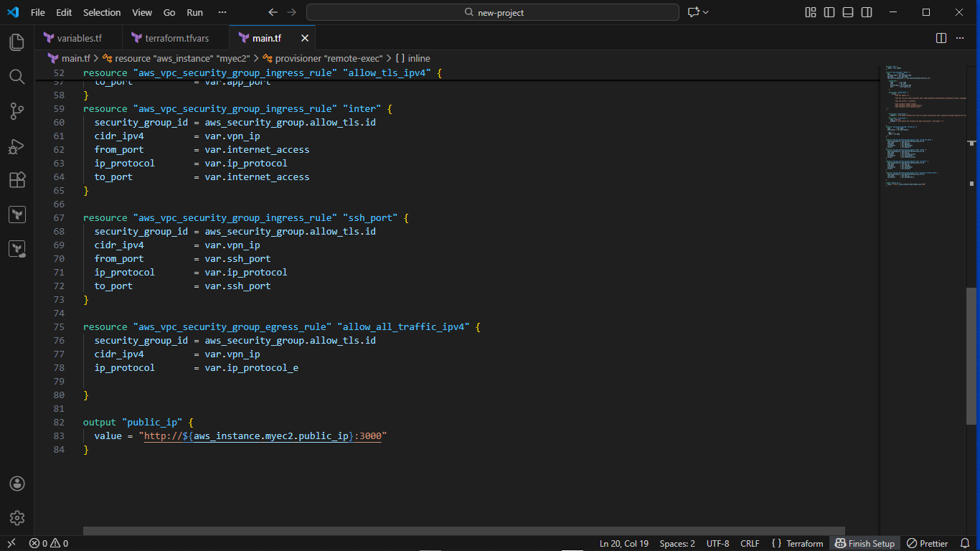Screen dimensions: 980x551
Task: Open the View menu
Action: tap(141, 12)
